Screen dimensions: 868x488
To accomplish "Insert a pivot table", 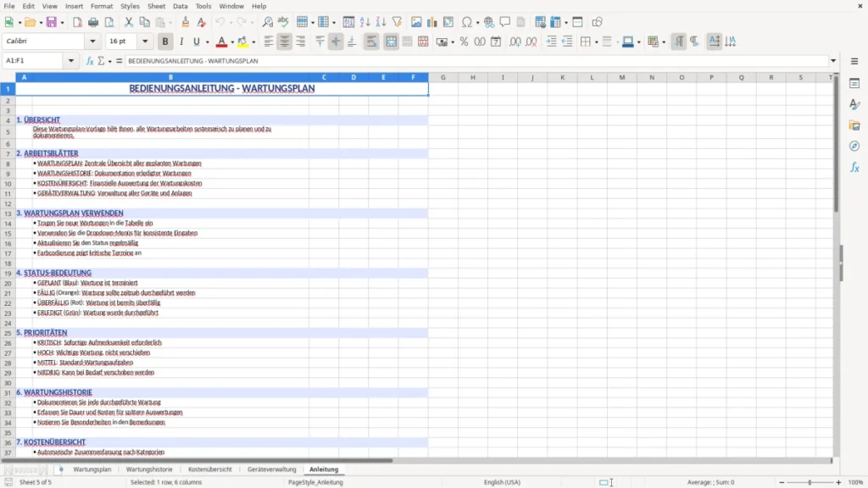I will pos(448,22).
